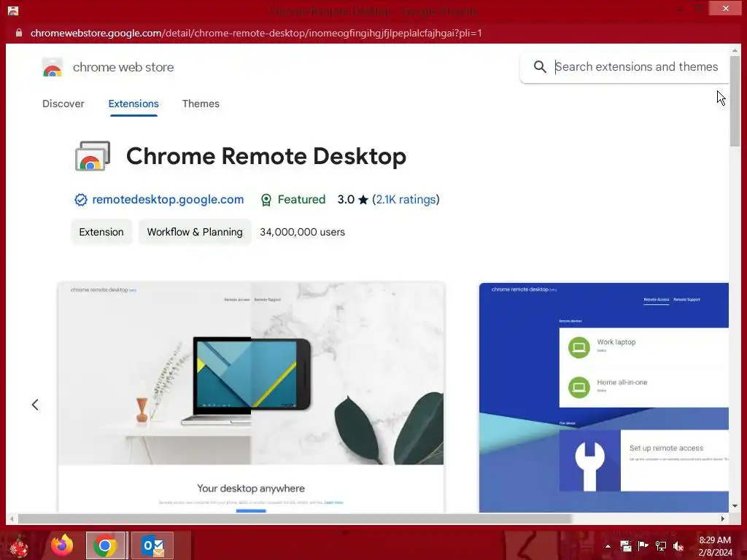Click the Chrome Remote Desktop heading
The image size is (747, 560).
tap(266, 156)
